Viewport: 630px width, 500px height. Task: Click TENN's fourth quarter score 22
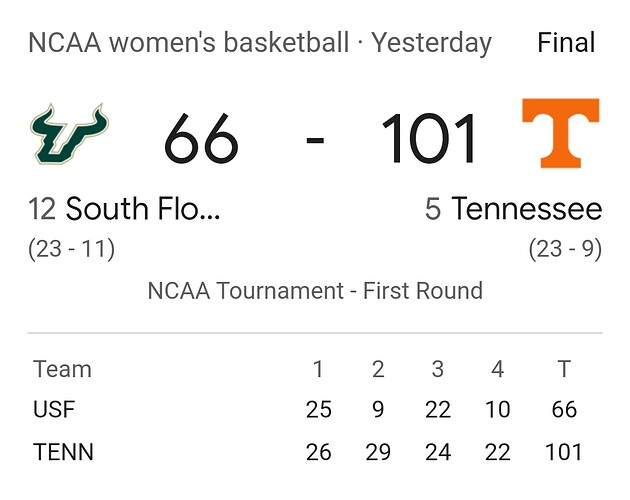point(498,452)
